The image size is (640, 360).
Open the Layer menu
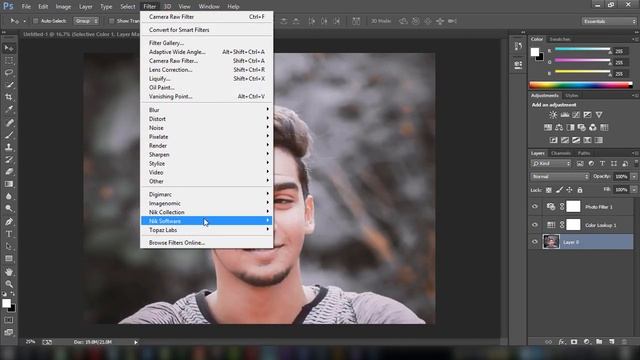(85, 7)
